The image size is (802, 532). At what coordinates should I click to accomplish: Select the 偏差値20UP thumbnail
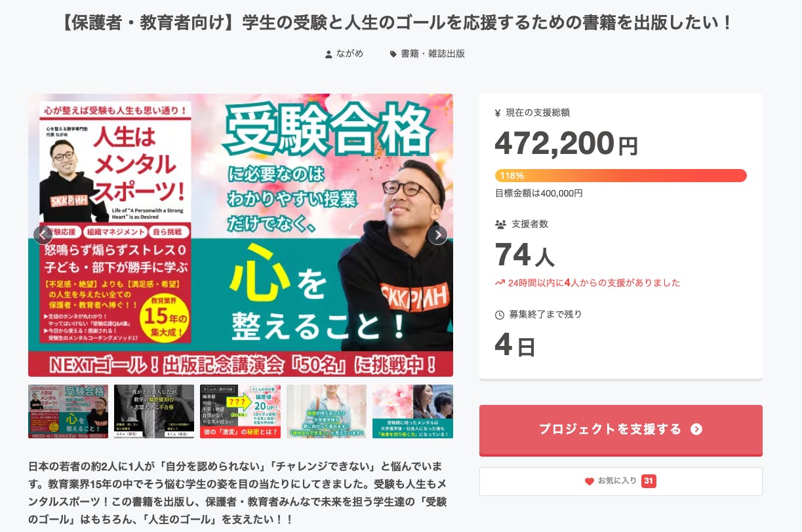[240, 411]
